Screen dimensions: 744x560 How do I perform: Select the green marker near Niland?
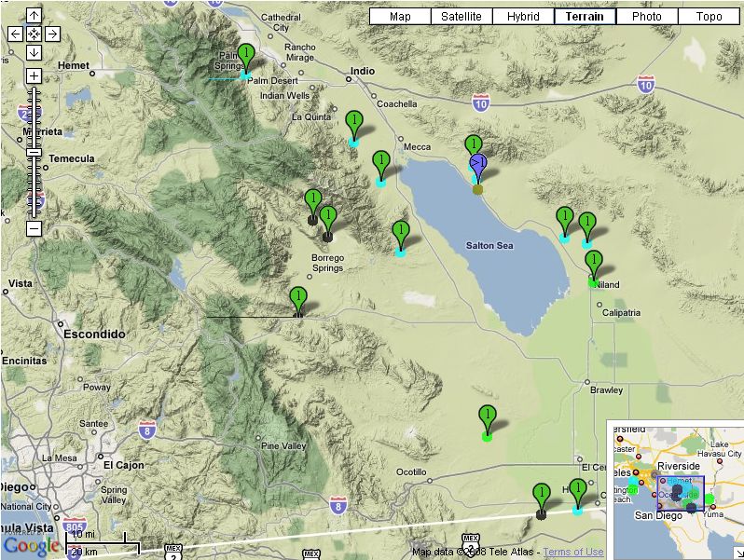click(594, 264)
